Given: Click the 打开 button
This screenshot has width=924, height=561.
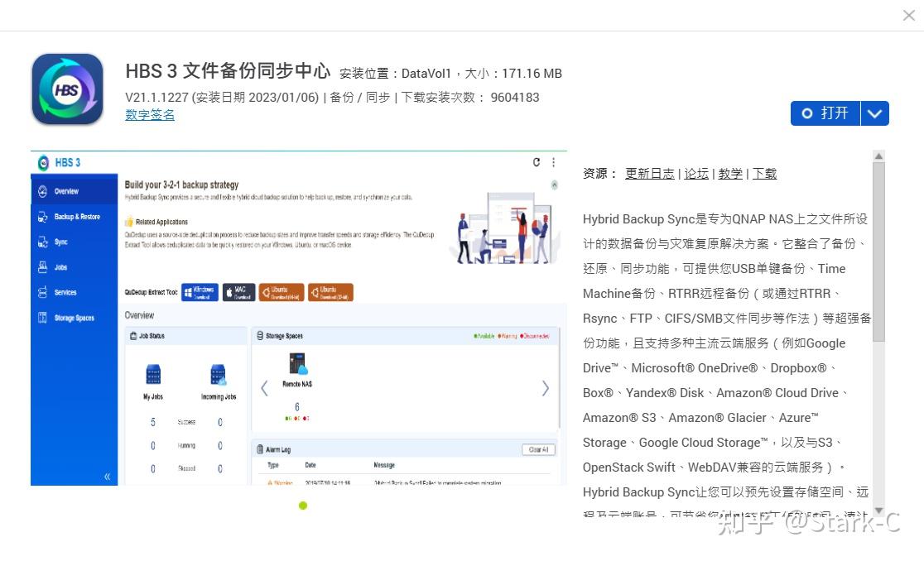Looking at the screenshot, I should [x=825, y=113].
